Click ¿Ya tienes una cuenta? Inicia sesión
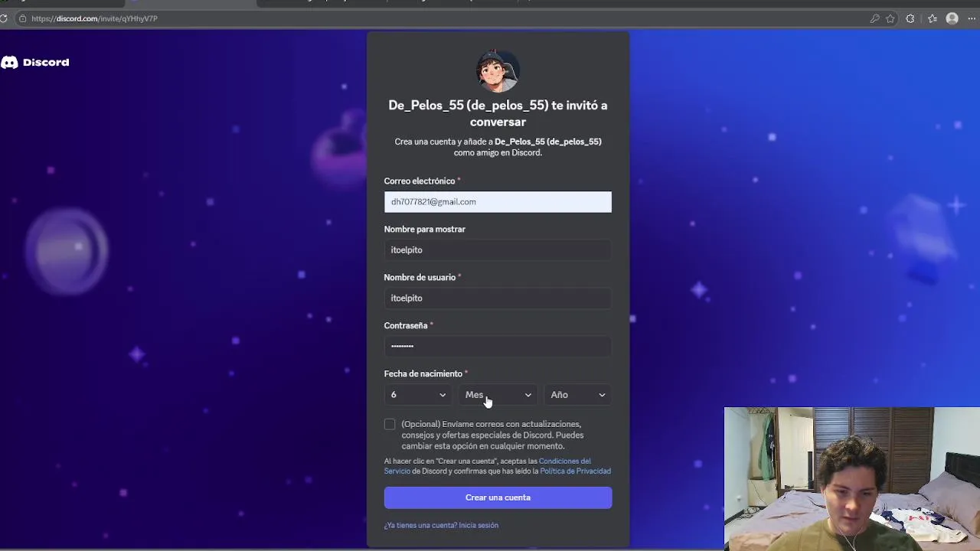980x551 pixels. (441, 525)
